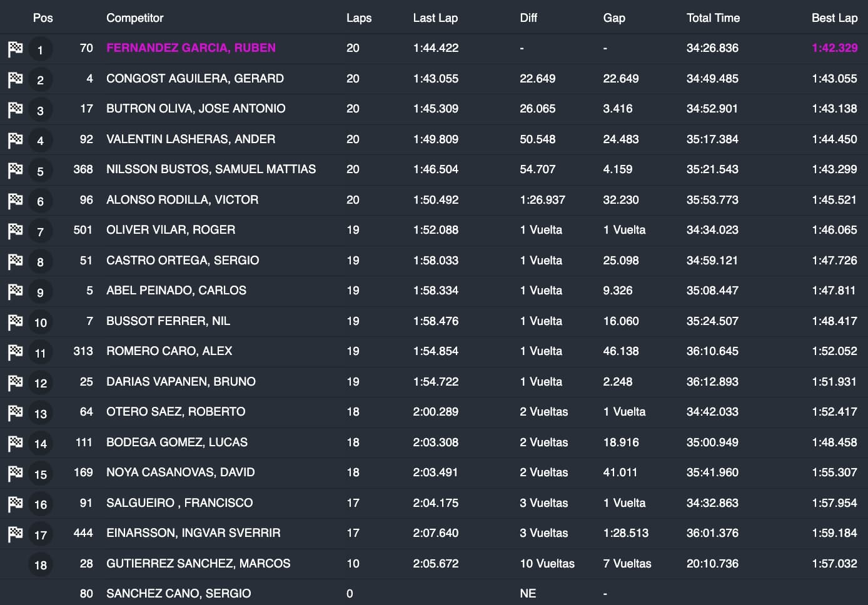Click the position 18 circle badge

(x=41, y=565)
